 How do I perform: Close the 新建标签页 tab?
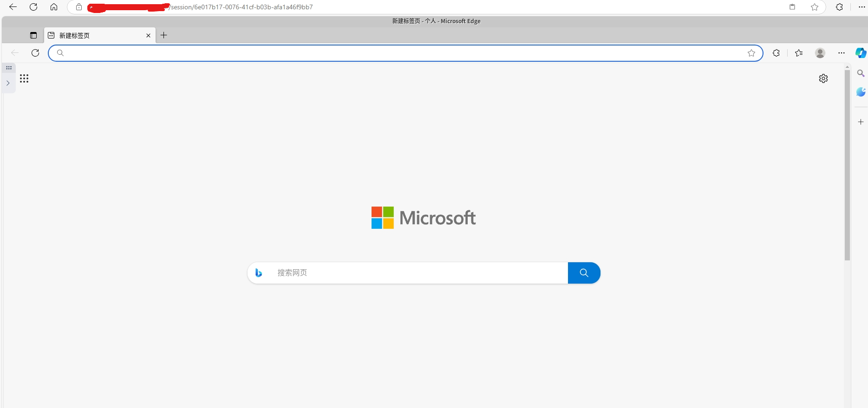[148, 35]
